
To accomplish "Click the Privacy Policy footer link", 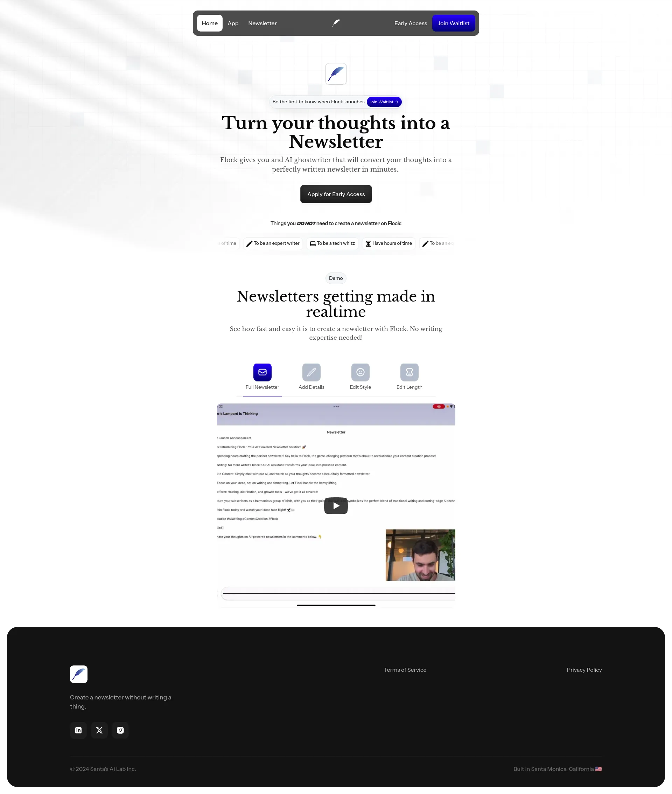I will click(x=584, y=669).
